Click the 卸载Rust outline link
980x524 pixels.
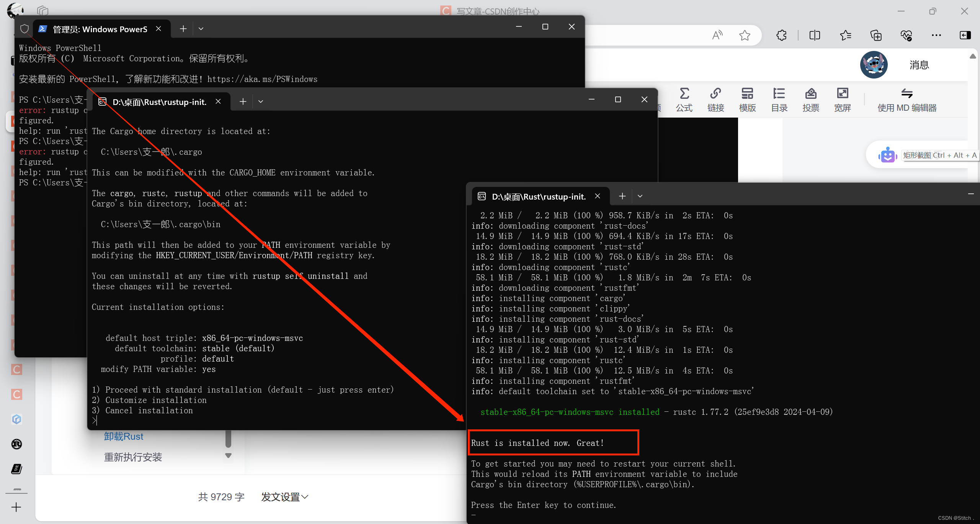pos(124,436)
